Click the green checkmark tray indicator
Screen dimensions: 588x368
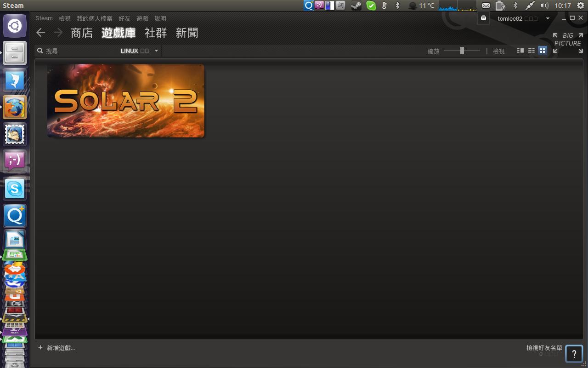(371, 6)
